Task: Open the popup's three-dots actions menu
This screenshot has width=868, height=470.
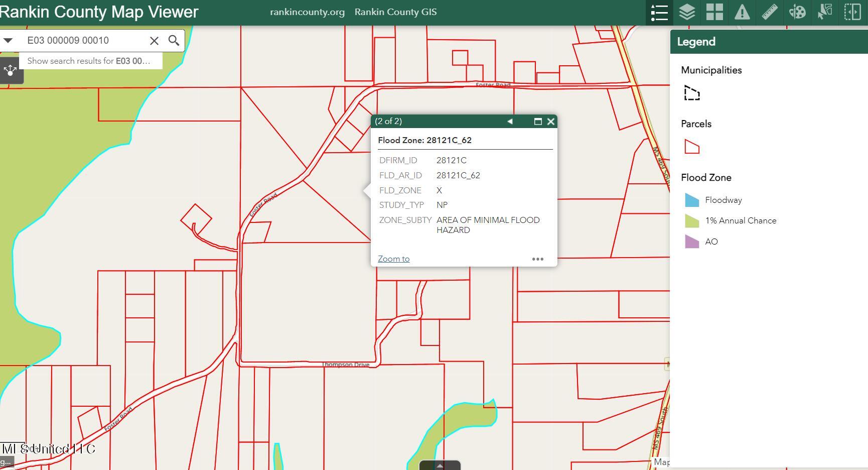Action: (x=537, y=259)
